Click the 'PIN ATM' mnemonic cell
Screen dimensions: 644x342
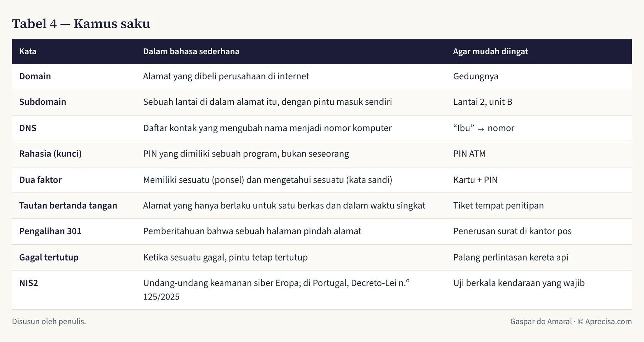tap(469, 154)
